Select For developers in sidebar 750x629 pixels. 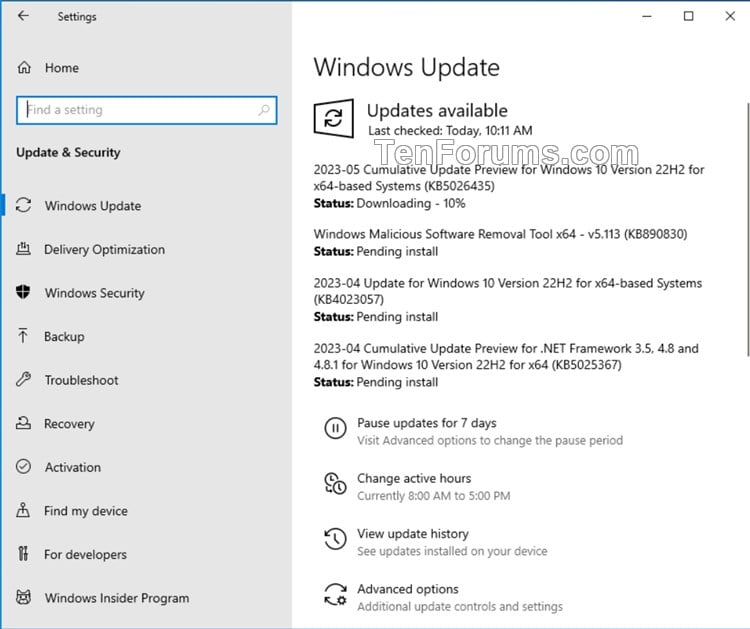coord(85,554)
